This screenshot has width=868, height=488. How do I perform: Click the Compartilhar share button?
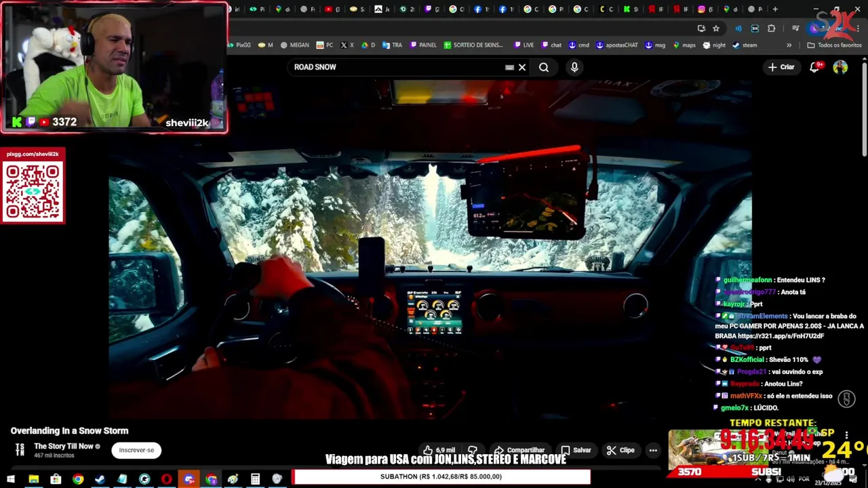coord(519,450)
